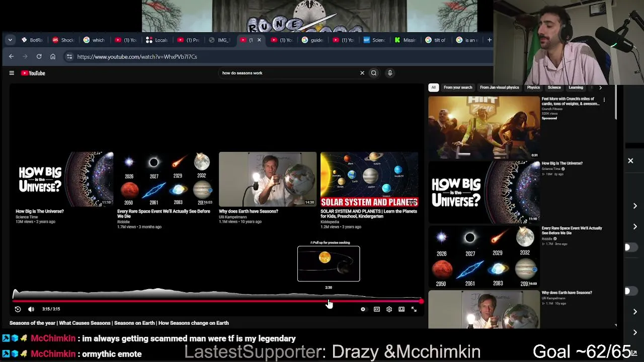The width and height of the screenshot is (644, 362).
Task: Click the YouTube search box
Action: click(289, 73)
